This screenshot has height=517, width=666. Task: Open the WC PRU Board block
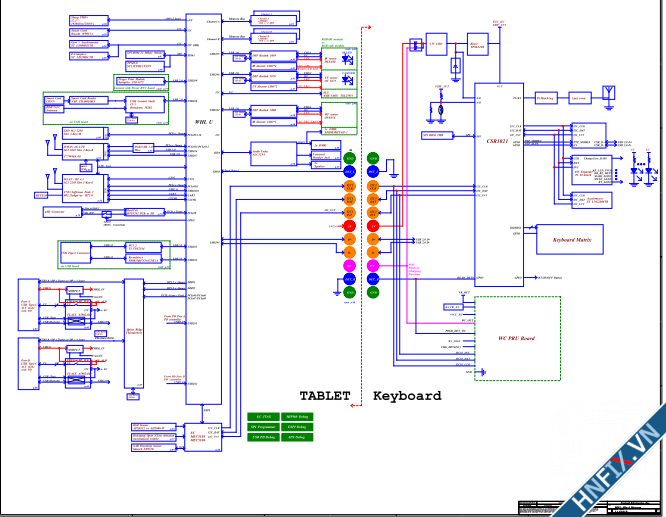[x=516, y=338]
